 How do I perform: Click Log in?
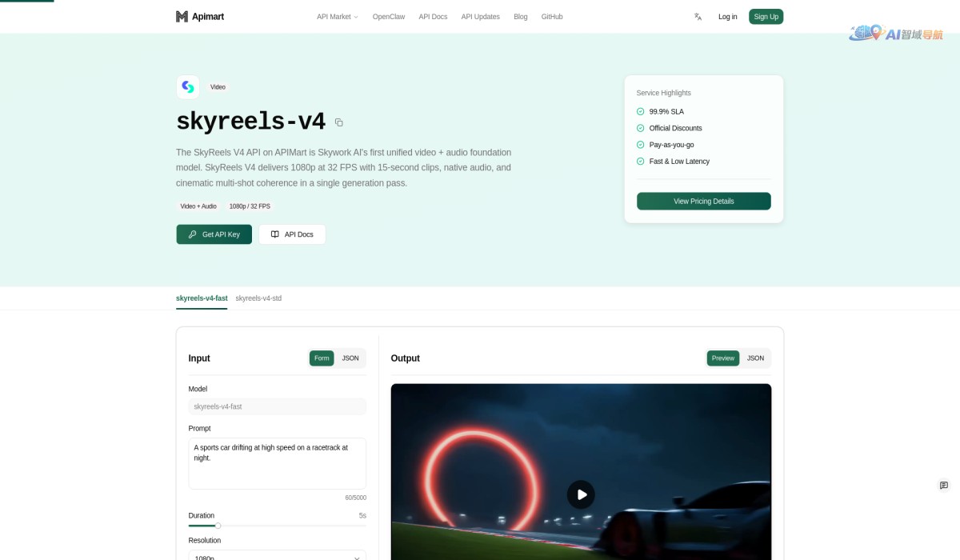pyautogui.click(x=728, y=17)
